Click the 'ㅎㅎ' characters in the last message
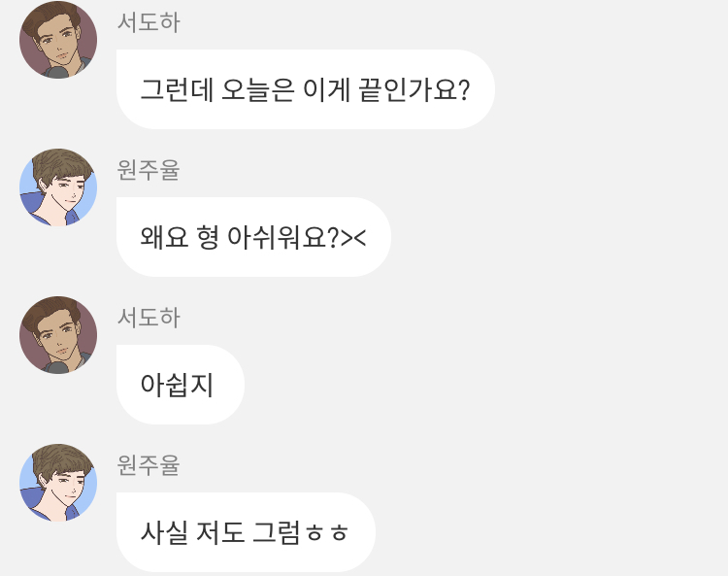Image resolution: width=728 pixels, height=576 pixels. (x=327, y=533)
